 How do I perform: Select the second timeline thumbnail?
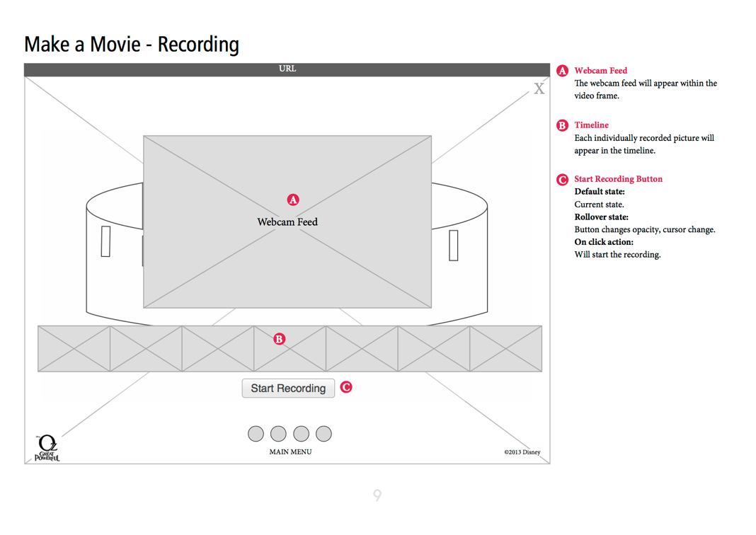(x=146, y=348)
